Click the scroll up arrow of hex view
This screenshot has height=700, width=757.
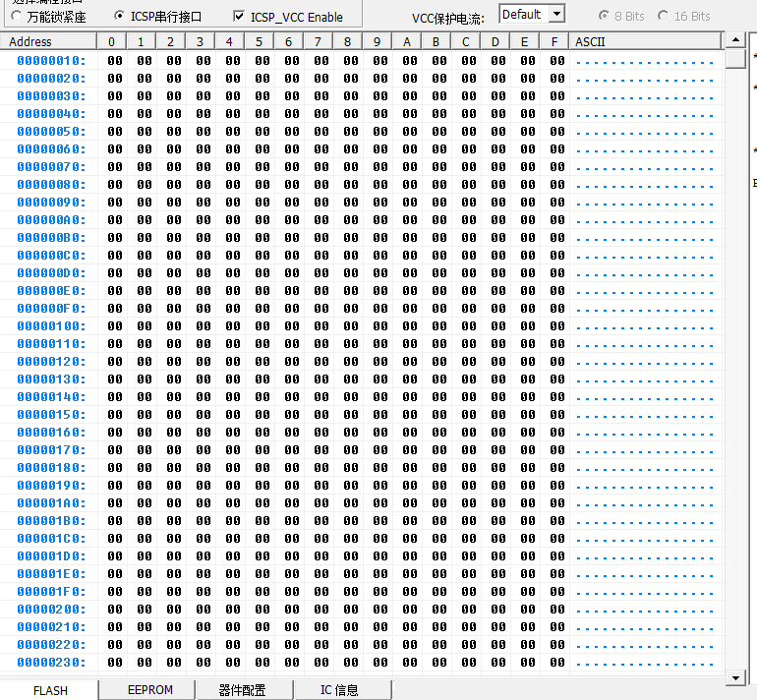coord(734,40)
